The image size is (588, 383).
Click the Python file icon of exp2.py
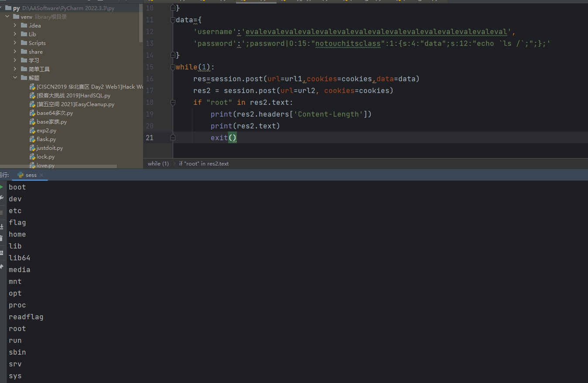coord(32,130)
